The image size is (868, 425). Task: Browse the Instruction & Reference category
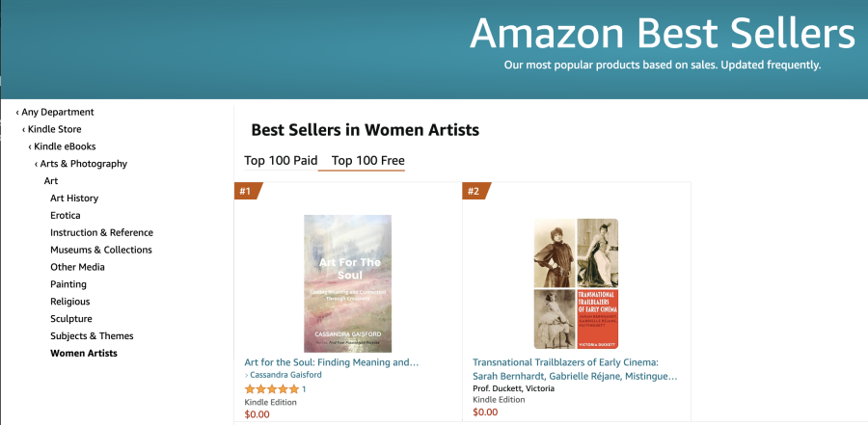101,232
